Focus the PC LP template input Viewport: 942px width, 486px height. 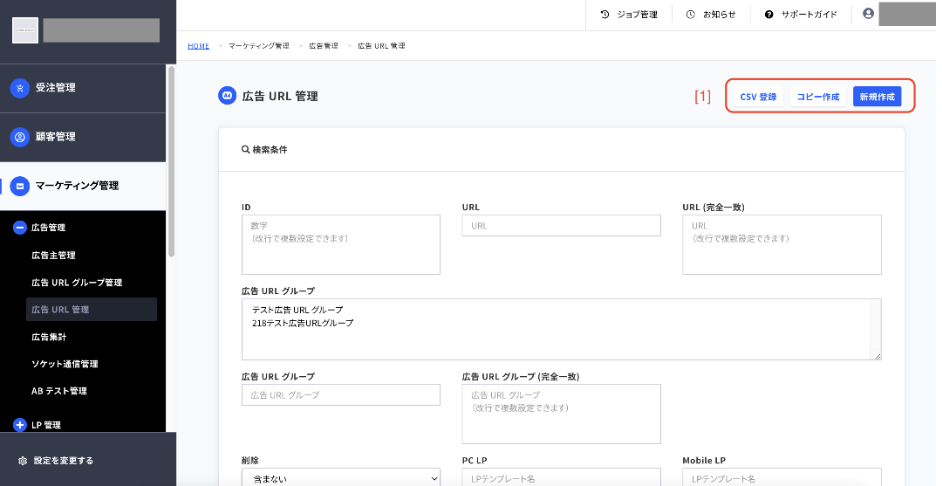561,479
